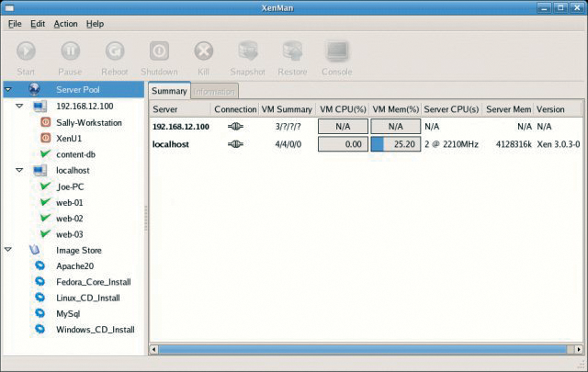
Task: Open the Action menu
Action: (65, 24)
